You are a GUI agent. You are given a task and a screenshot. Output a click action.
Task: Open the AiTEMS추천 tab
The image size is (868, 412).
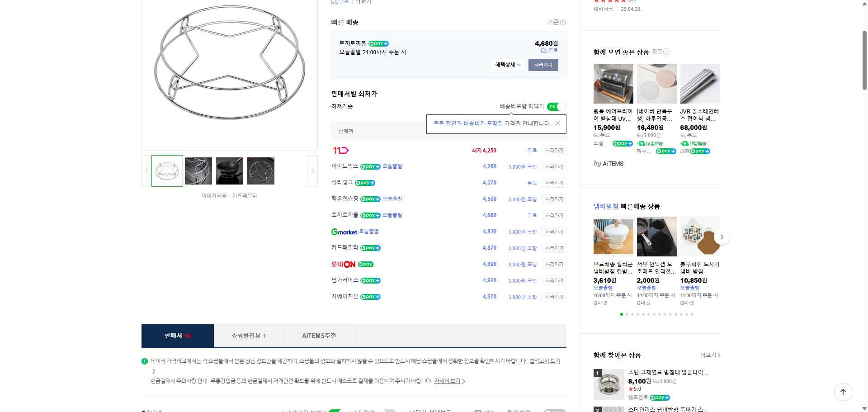(319, 336)
